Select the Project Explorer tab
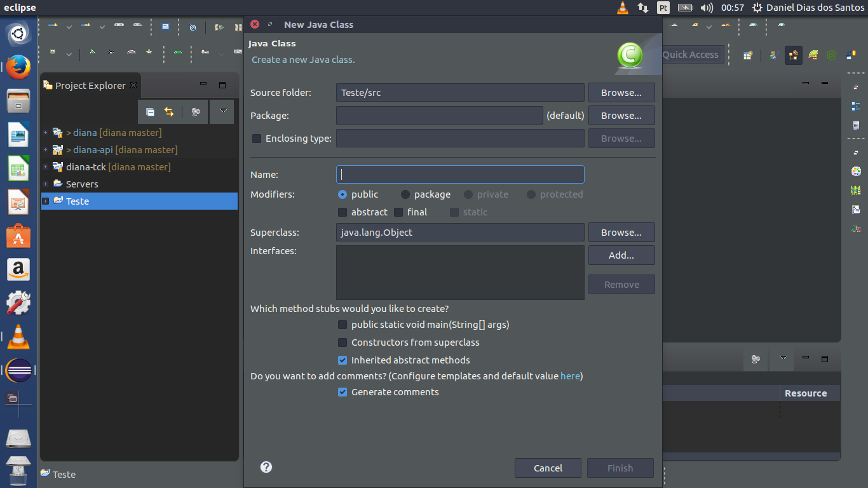Image resolution: width=868 pixels, height=488 pixels. 90,86
